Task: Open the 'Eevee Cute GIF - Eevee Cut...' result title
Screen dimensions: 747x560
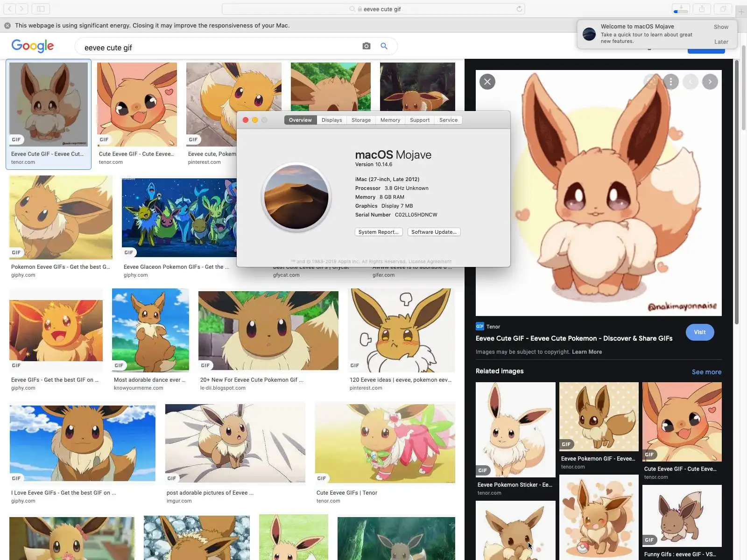Action: (x=48, y=154)
